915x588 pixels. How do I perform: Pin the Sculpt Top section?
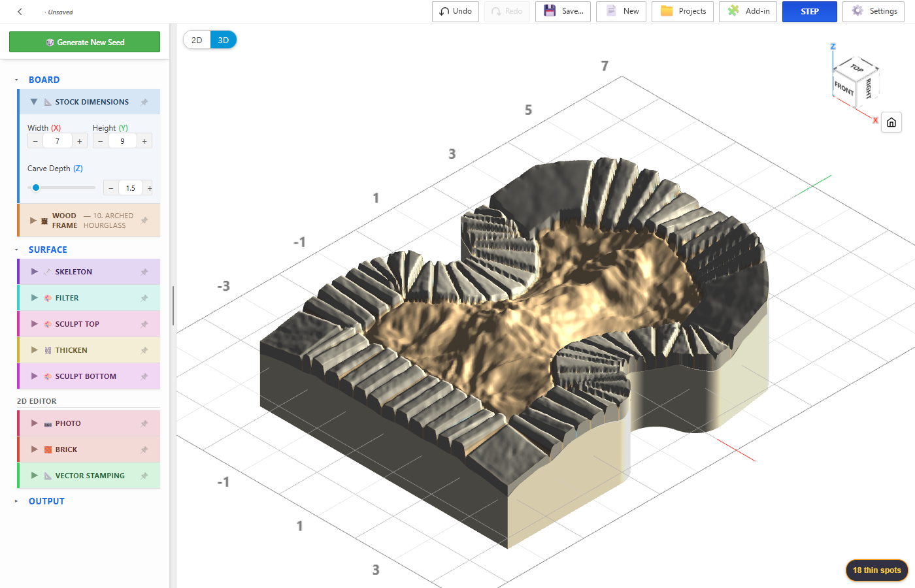[x=144, y=324]
